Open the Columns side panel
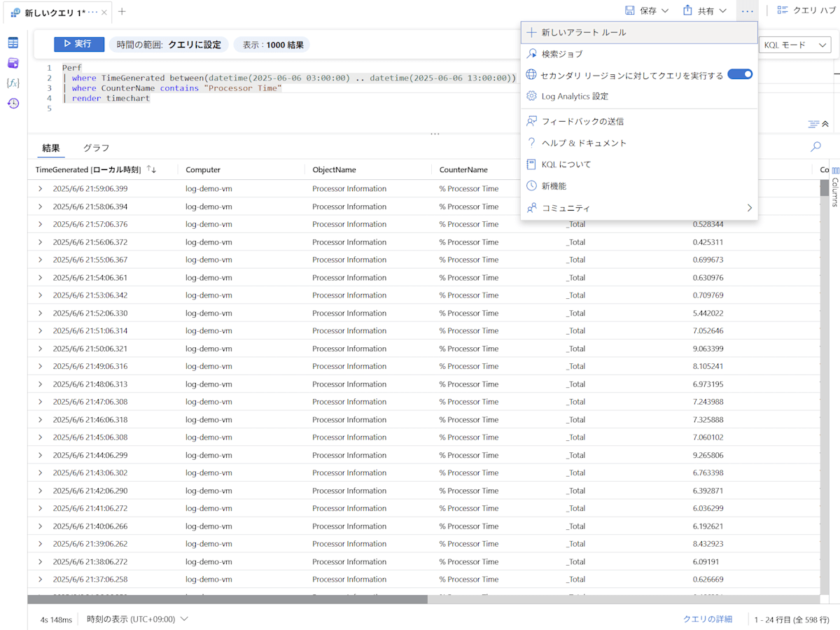This screenshot has height=630, width=840. pos(835,186)
